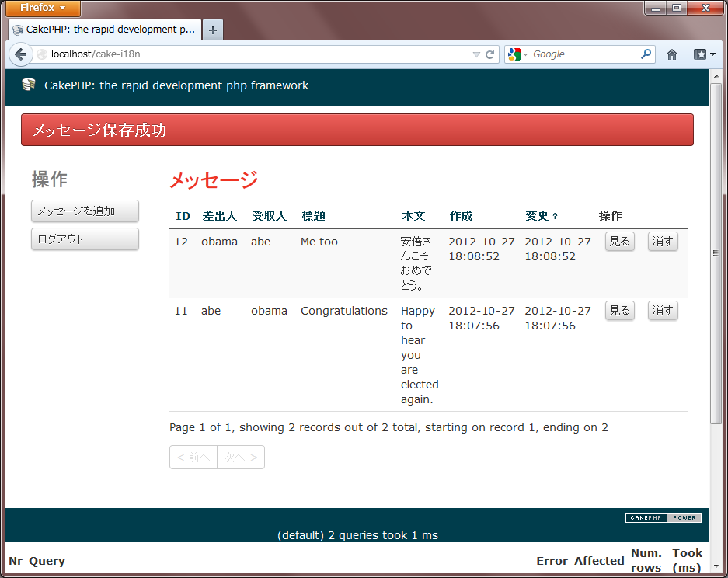Dismiss the メッセージ保存成功 flash message
The image size is (728, 578).
[357, 130]
